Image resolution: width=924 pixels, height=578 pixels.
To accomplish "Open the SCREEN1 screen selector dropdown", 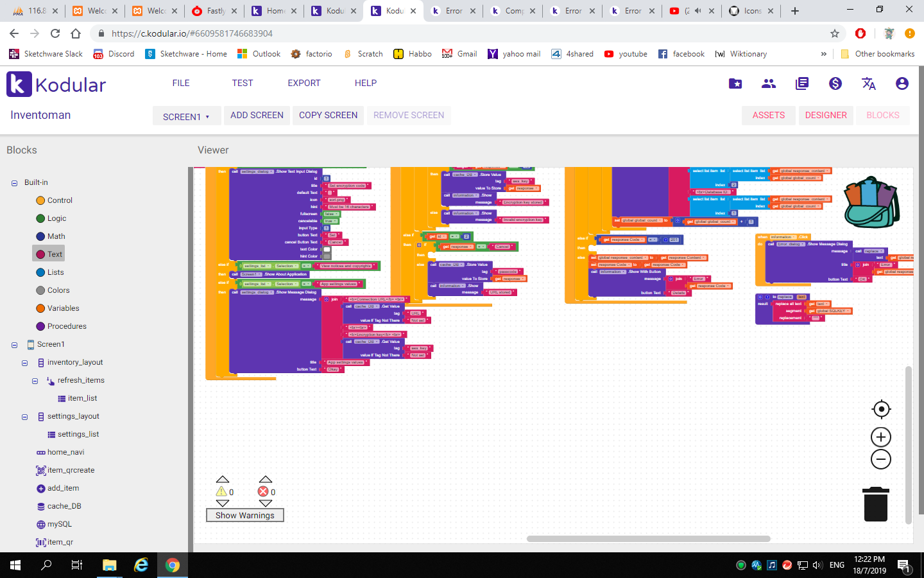I will pos(187,116).
